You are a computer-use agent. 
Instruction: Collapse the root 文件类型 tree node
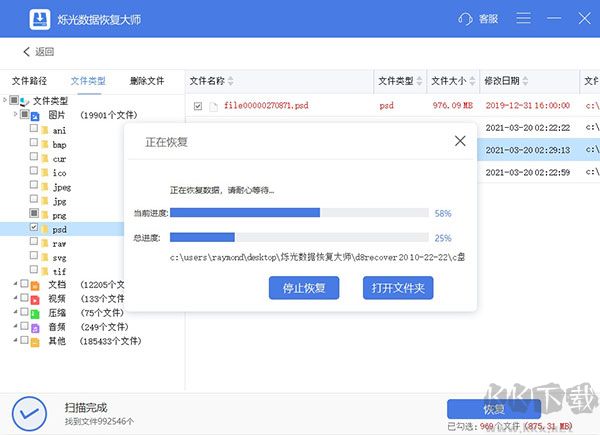[x=5, y=100]
